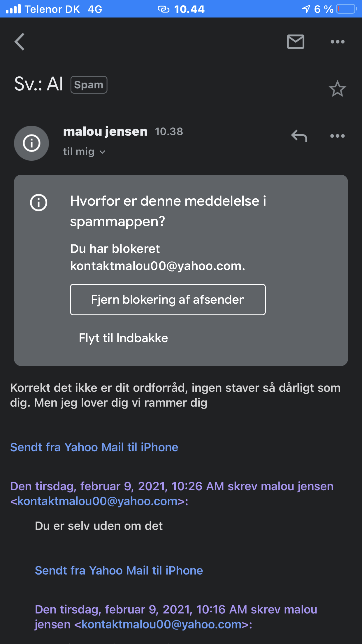362x644 pixels.
Task: Tap the 'Sv.: AI' subject title
Action: [39, 84]
